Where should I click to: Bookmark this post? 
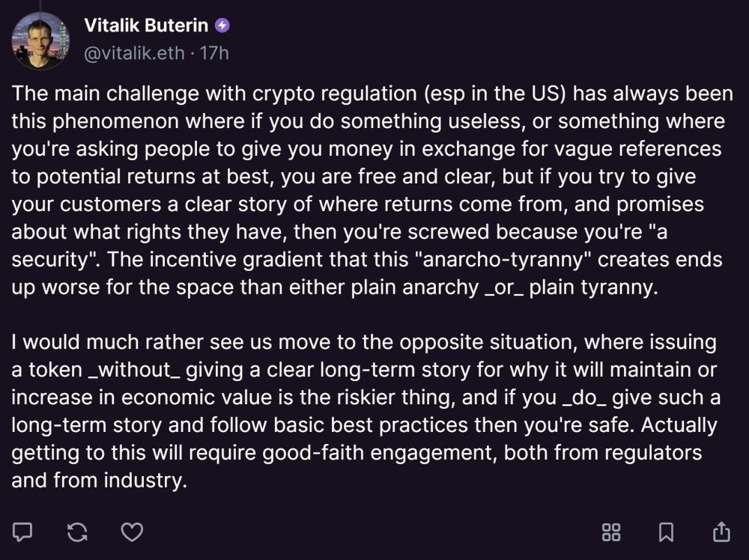(x=666, y=532)
